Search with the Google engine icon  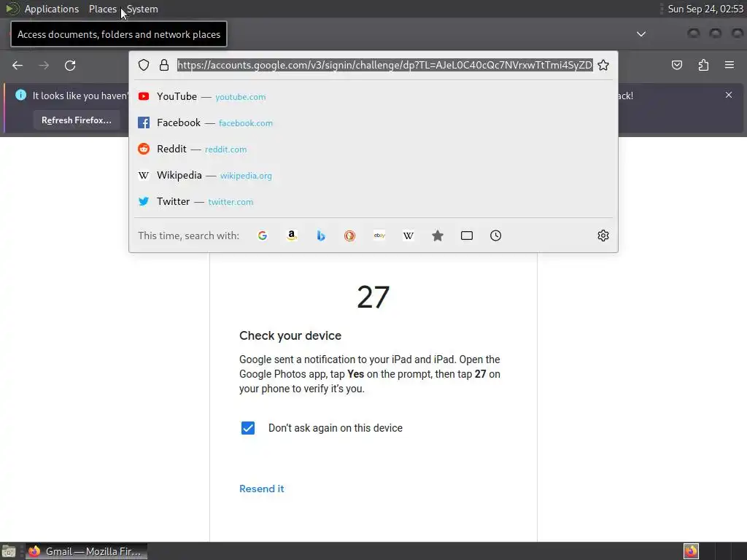[263, 236]
